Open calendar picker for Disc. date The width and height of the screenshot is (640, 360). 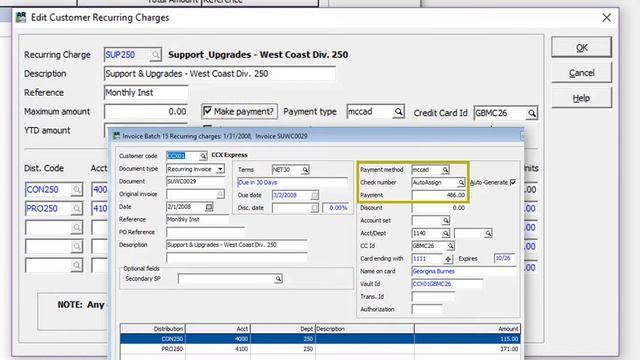[x=314, y=208]
